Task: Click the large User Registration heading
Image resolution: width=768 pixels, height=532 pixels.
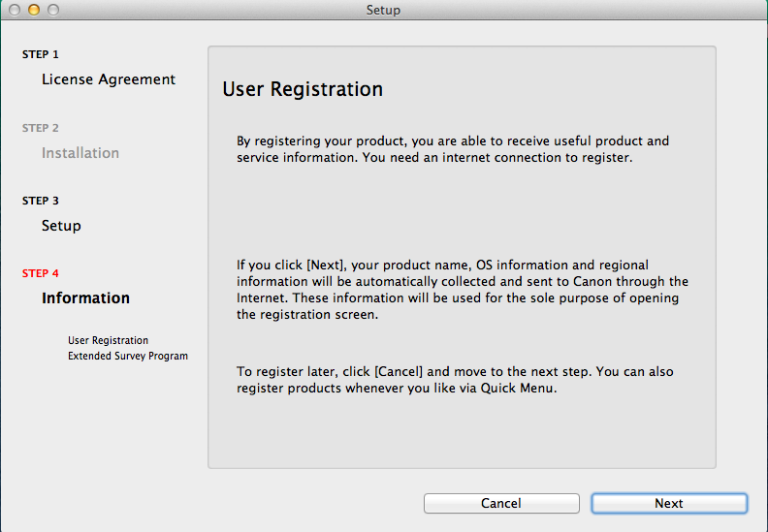Action: coord(303,90)
